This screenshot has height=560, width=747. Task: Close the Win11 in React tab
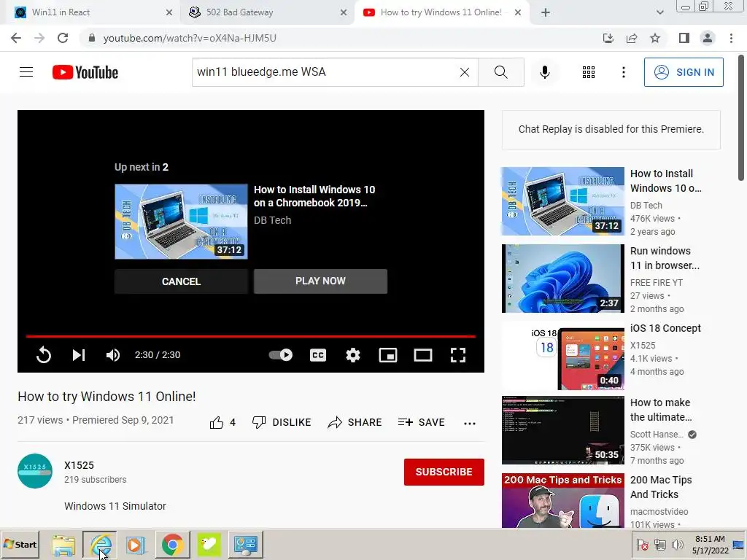(169, 12)
